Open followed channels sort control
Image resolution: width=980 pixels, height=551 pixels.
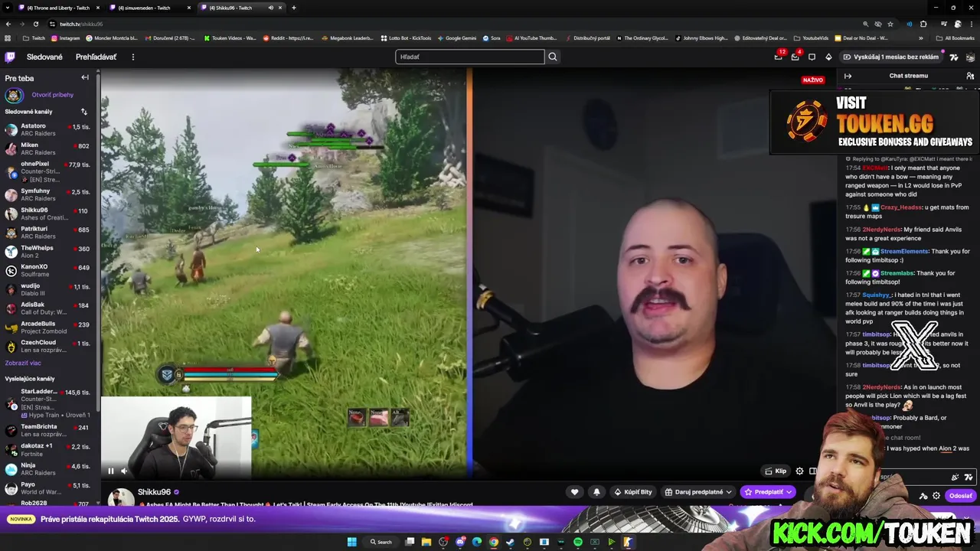(x=84, y=112)
